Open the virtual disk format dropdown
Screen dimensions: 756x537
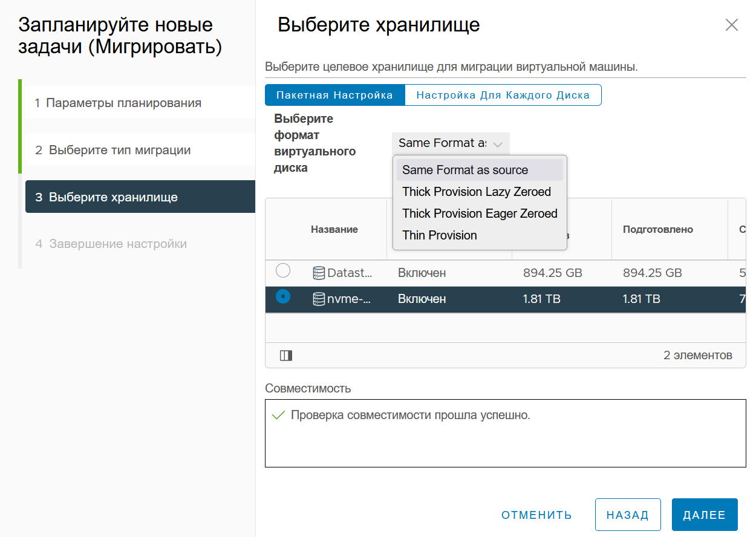point(451,143)
